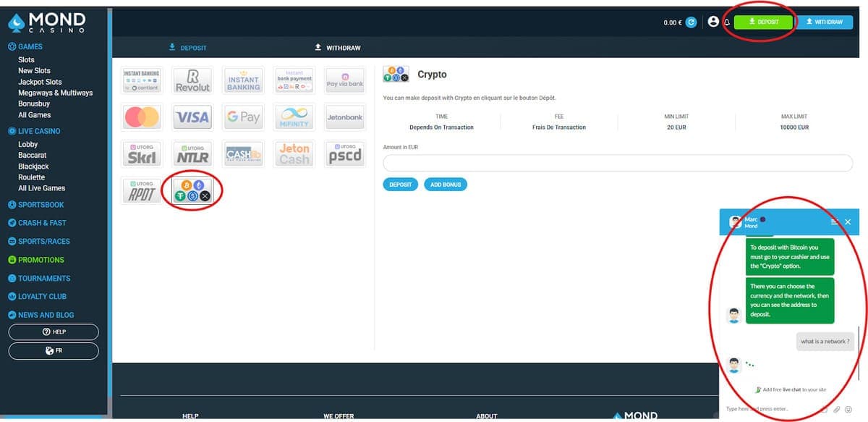The height and width of the screenshot is (422, 868).
Task: Switch to the Withdraw cashier tab
Action: click(338, 48)
